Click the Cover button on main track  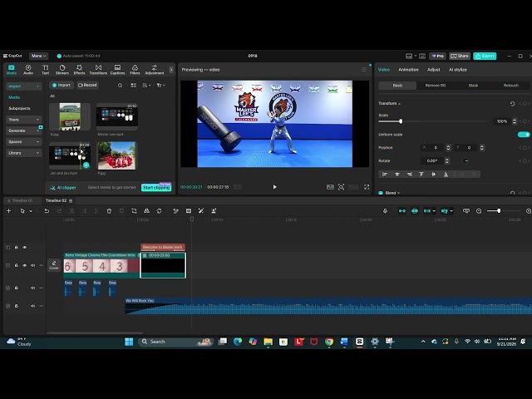tap(54, 265)
